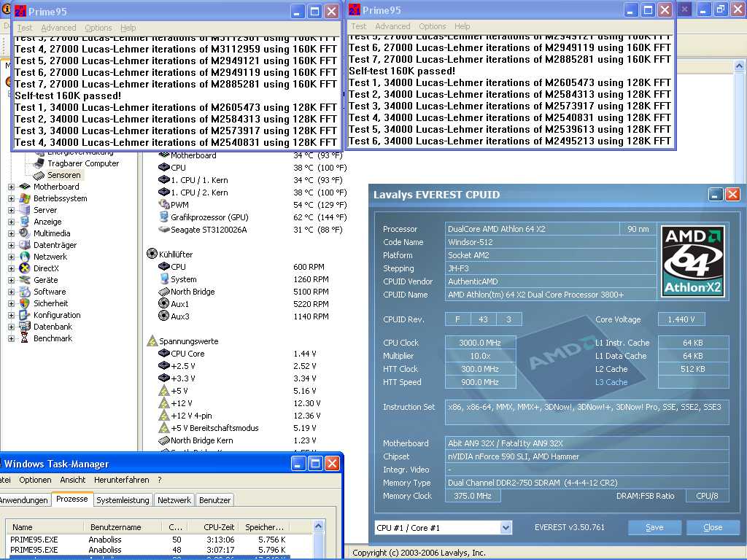
Task: Click the +5 V Bereitschaftsmodus icon
Action: pos(164,427)
